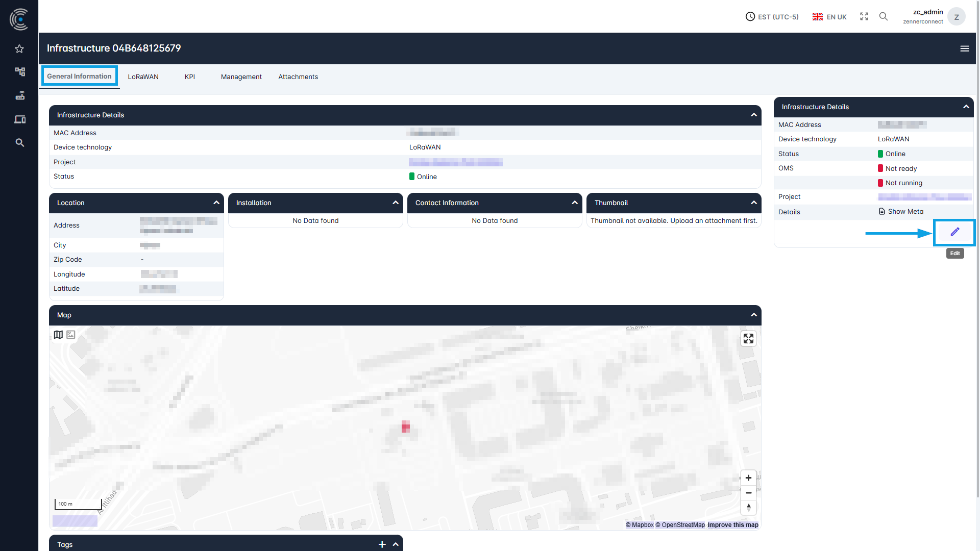Image resolution: width=980 pixels, height=551 pixels.
Task: Open the global search magnifier in the top bar
Action: (884, 16)
